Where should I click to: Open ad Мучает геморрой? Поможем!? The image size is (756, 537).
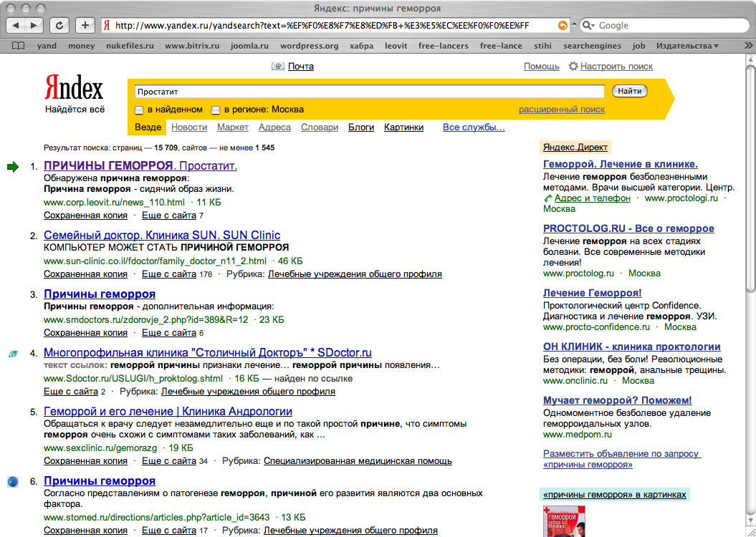618,400
